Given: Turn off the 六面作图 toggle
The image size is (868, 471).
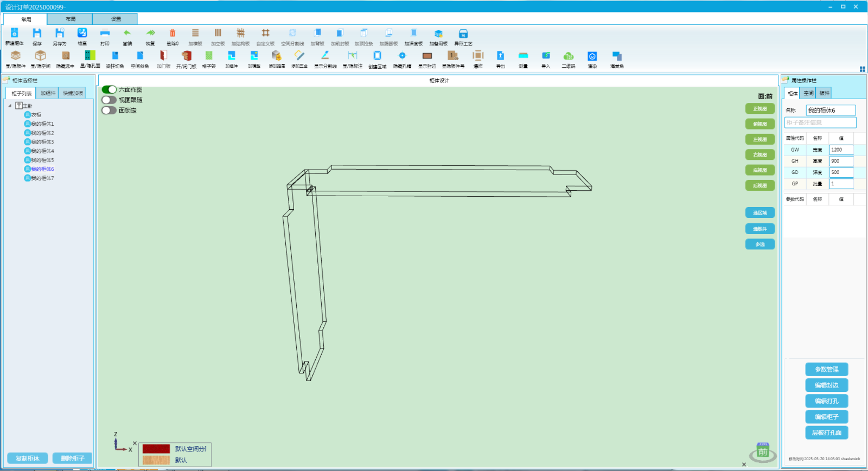Looking at the screenshot, I should point(109,89).
